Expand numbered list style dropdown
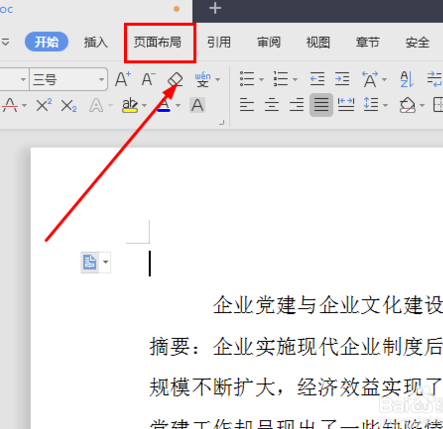443x429 pixels. coord(295,80)
